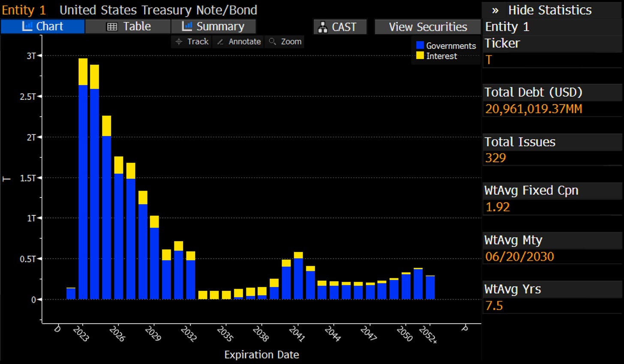Viewport: 624px width, 364px height.
Task: Click the 1T y-axis label
Action: [x=31, y=218]
